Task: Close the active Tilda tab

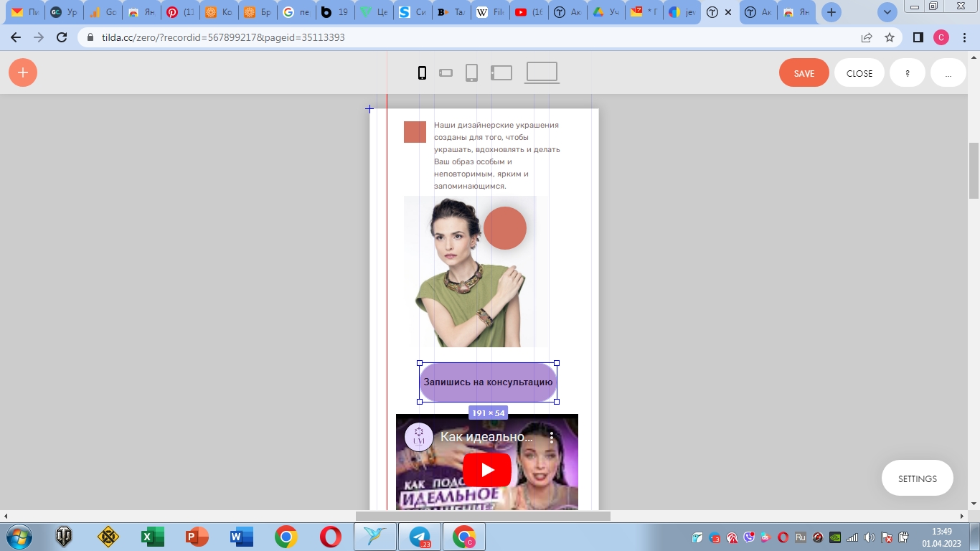Action: tap(729, 12)
